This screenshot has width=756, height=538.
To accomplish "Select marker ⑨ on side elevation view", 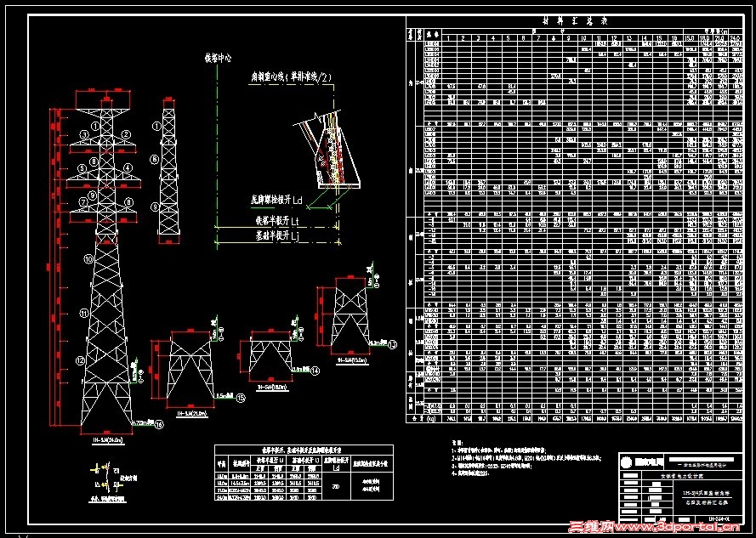I will click(x=156, y=207).
